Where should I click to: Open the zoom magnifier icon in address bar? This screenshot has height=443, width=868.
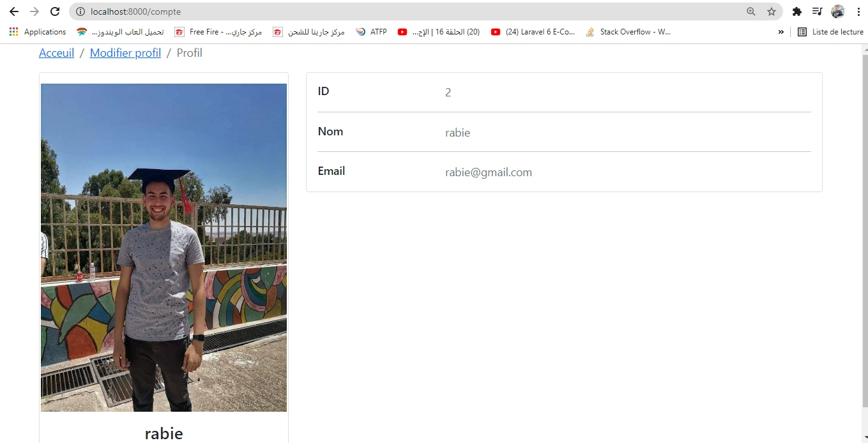(751, 11)
